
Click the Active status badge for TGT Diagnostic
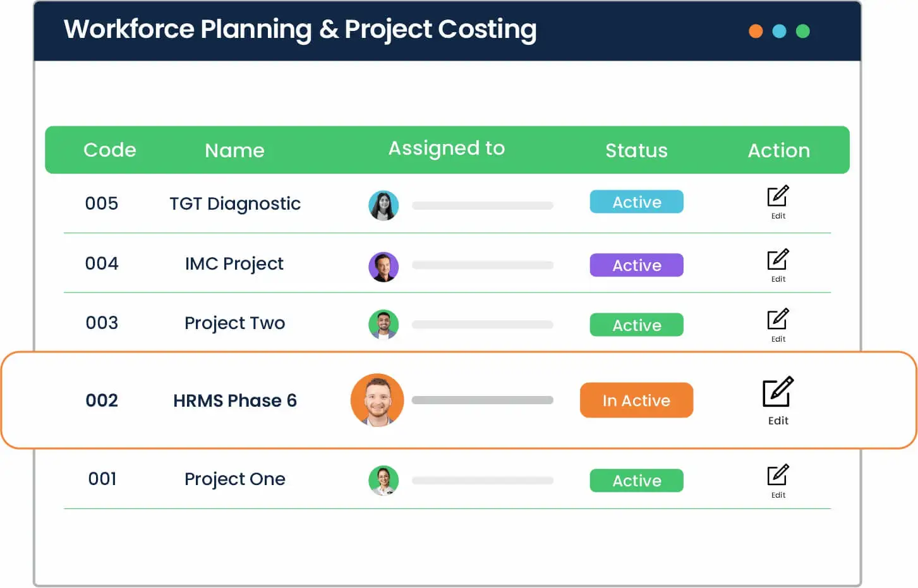636,202
